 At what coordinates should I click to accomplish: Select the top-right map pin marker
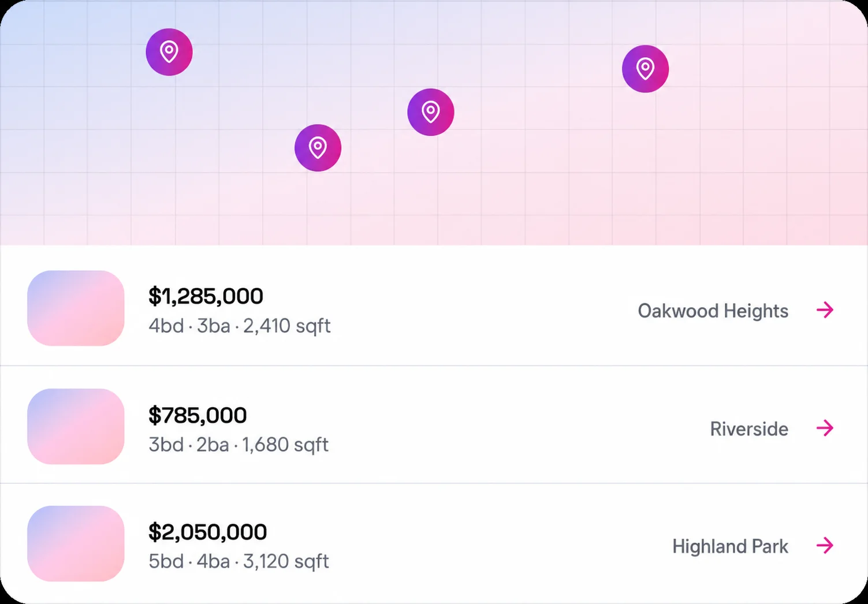pos(645,69)
